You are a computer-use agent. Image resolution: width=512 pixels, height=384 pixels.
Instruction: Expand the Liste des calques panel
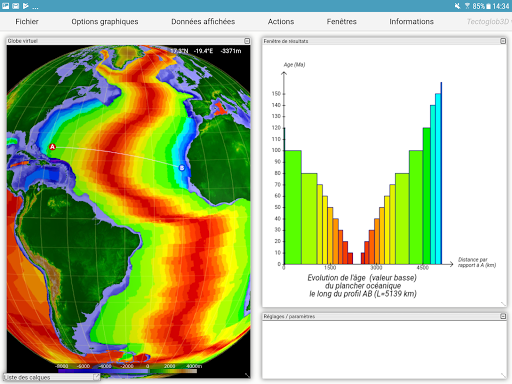(96, 377)
